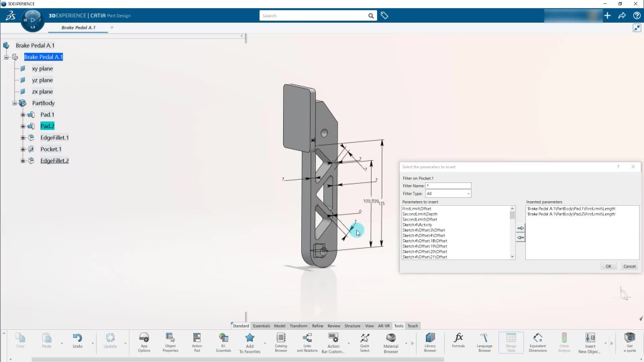Expand the Pad.2 tree node
The image size is (644, 362).
23,126
